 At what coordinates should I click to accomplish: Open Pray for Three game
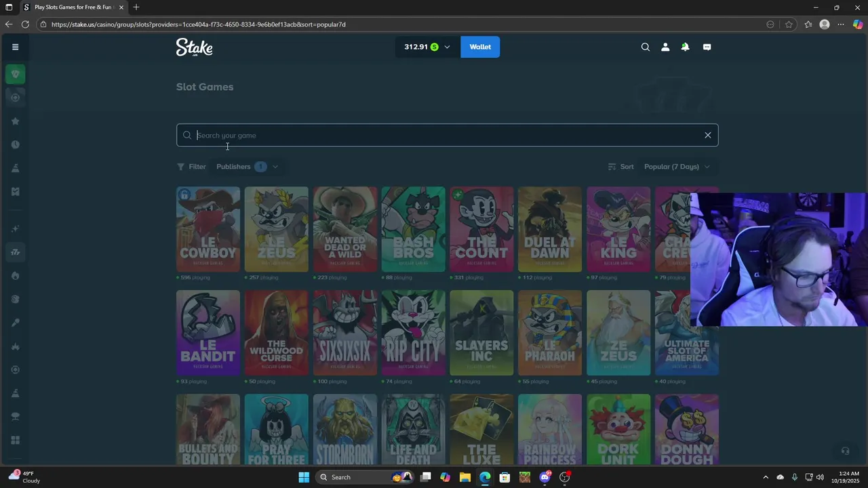click(277, 430)
